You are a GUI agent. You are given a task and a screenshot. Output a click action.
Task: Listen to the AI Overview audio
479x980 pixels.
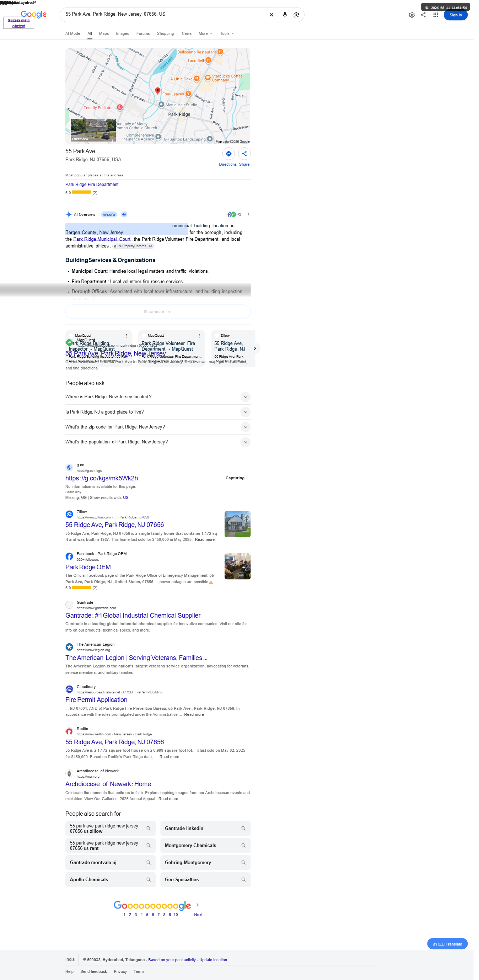[124, 214]
